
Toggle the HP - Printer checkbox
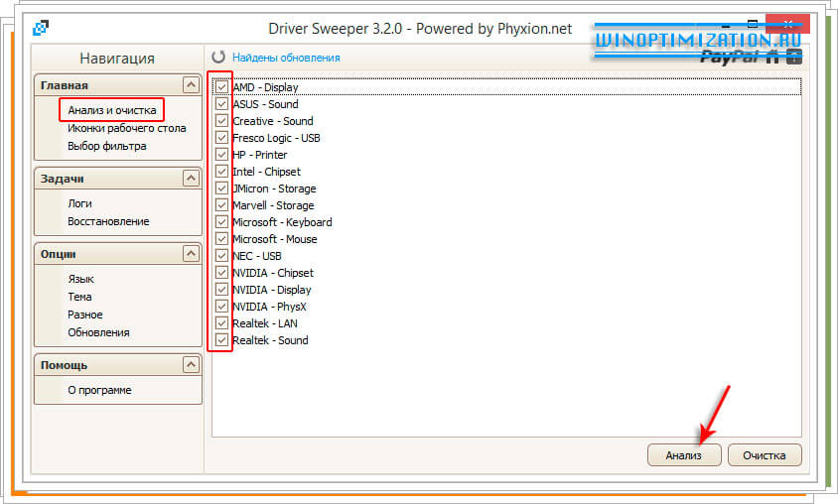tap(222, 155)
